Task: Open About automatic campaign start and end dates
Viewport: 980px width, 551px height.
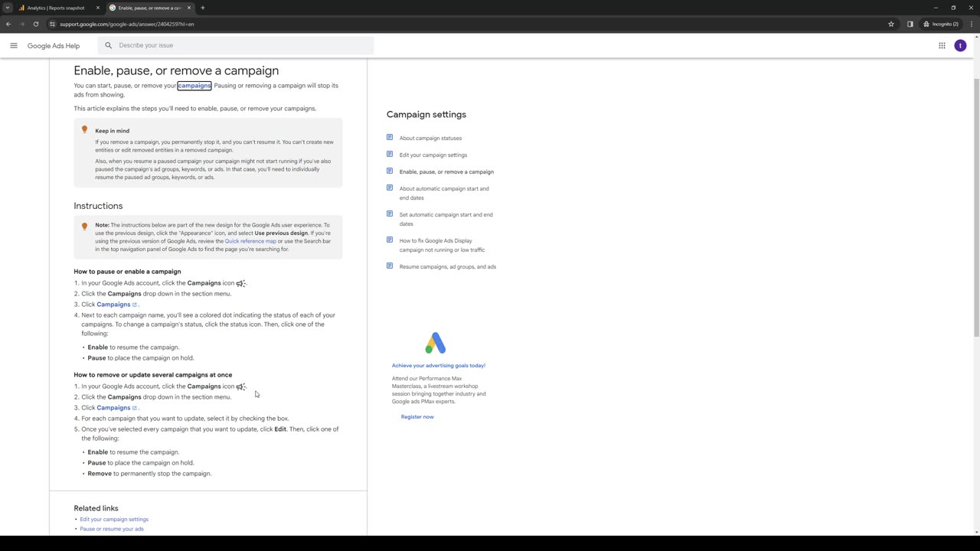Action: (x=444, y=193)
